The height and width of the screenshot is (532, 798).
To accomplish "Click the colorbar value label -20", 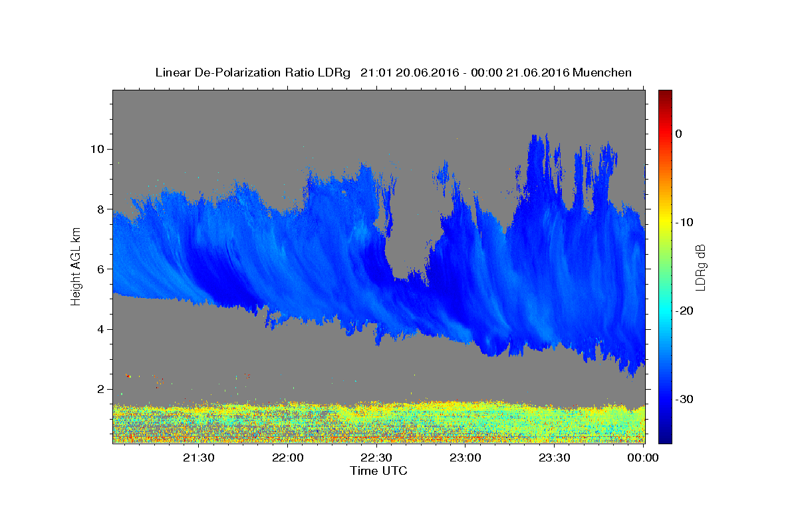I will tap(683, 311).
